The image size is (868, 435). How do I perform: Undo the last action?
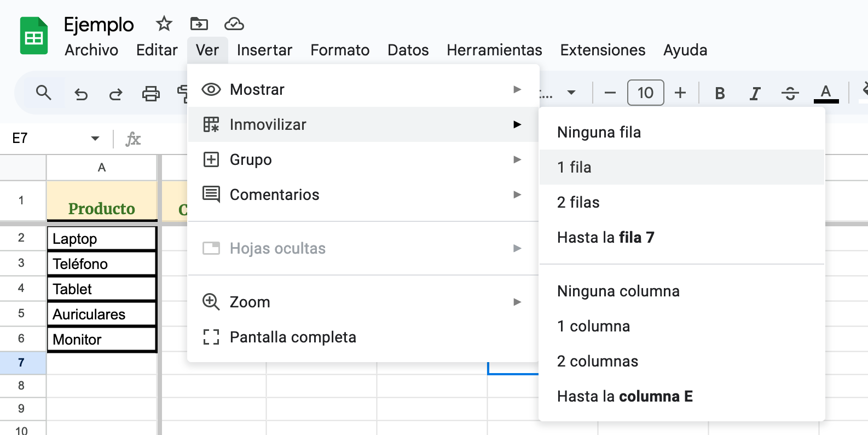coord(81,94)
